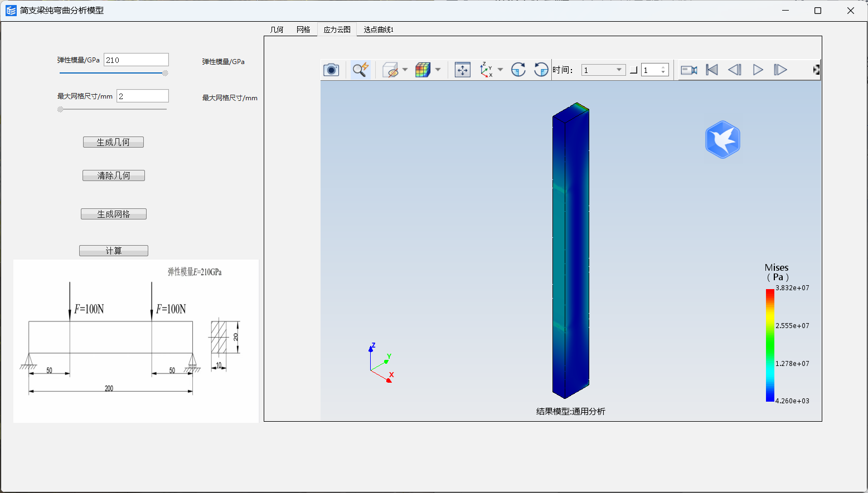Open the 选点曲线1 tab
The image size is (868, 493).
379,30
